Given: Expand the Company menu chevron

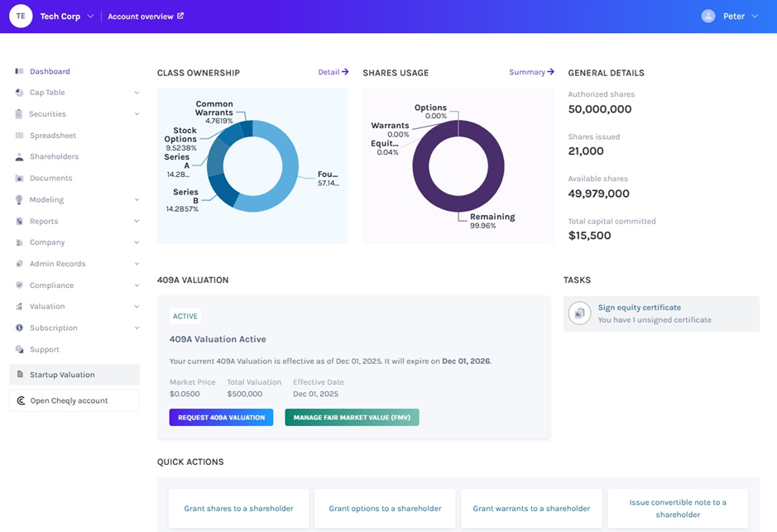Looking at the screenshot, I should tap(137, 242).
